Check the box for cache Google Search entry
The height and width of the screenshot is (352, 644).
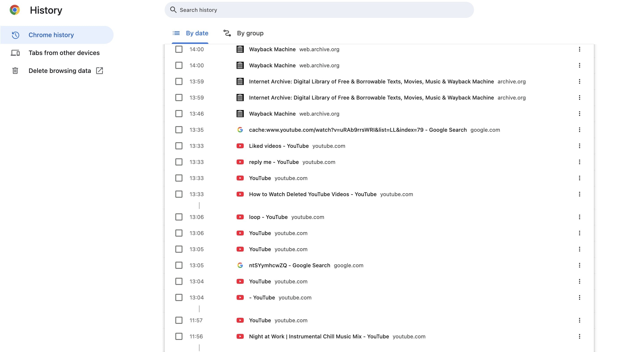(179, 130)
